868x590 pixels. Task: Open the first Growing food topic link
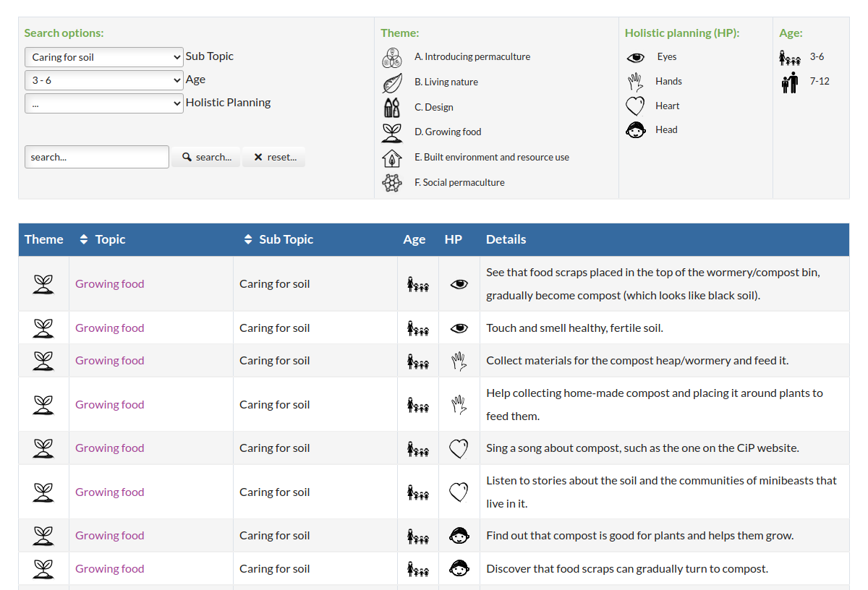pos(110,284)
